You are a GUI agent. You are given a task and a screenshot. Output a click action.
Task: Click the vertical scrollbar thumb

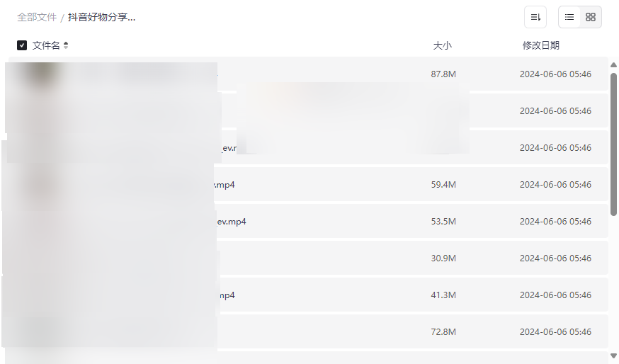coord(613,142)
